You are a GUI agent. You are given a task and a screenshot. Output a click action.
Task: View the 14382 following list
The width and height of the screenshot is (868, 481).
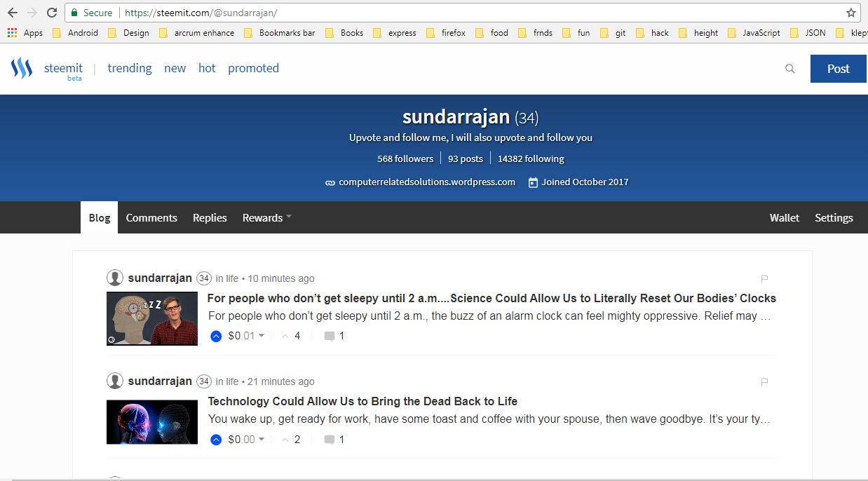[x=531, y=159]
